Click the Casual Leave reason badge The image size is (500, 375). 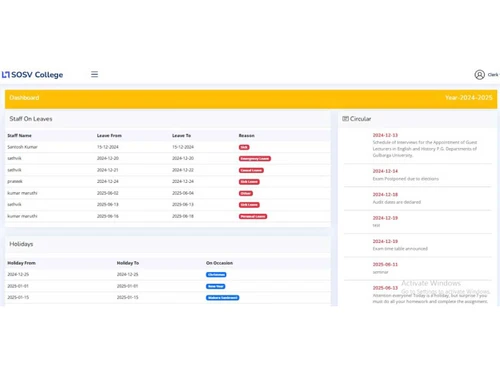click(x=251, y=170)
